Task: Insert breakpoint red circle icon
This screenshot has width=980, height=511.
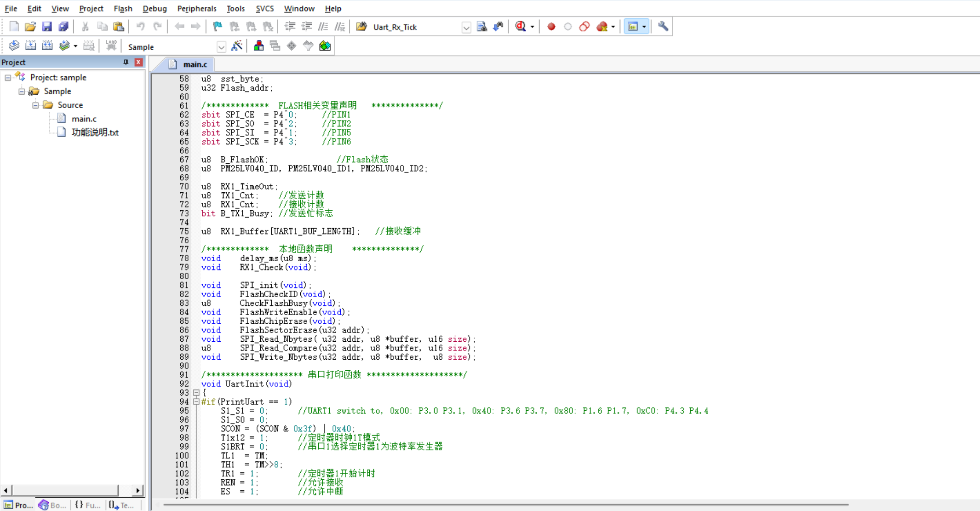Action: 551,27
